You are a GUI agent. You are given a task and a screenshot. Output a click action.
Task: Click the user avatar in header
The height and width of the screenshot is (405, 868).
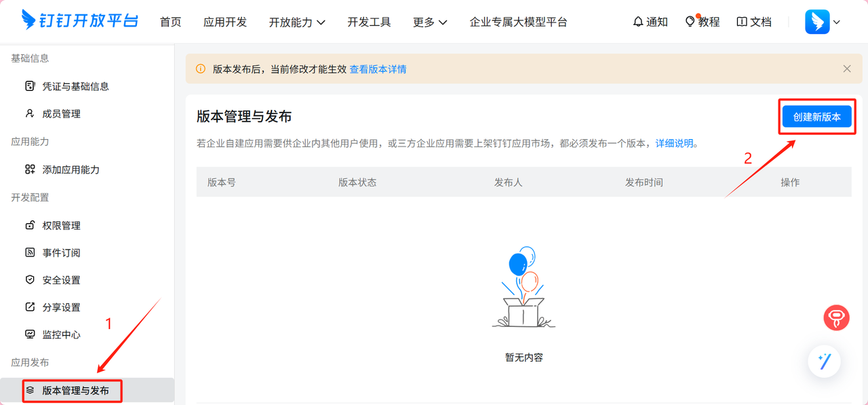click(x=816, y=22)
